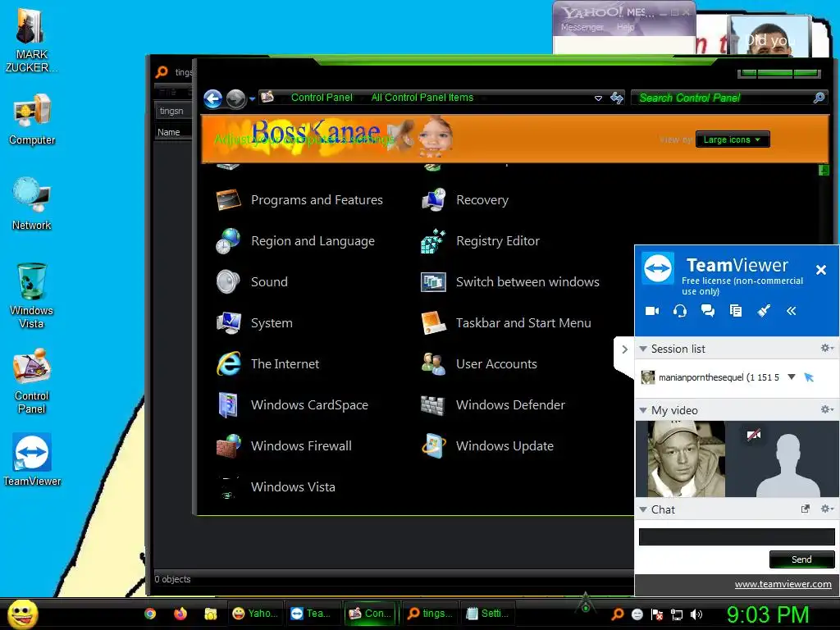Select the MARK ZUCKER... desktop icon
The image size is (840, 630).
[31, 41]
